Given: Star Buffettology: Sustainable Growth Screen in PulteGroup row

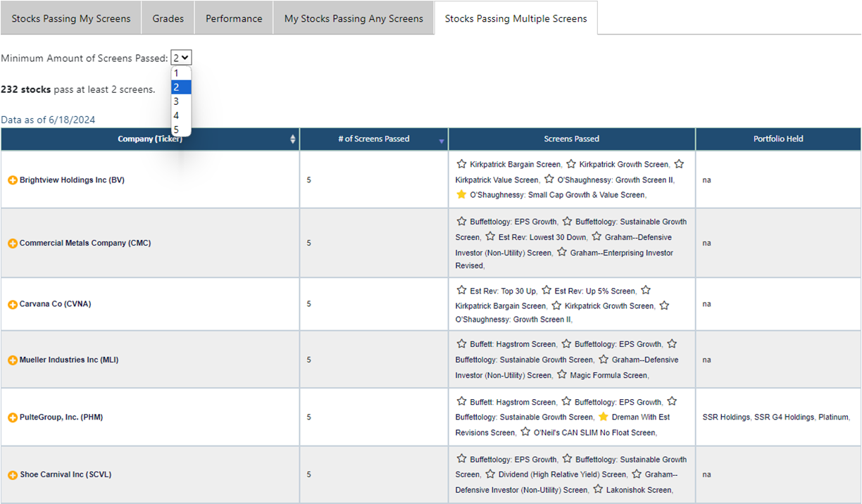Looking at the screenshot, I should tap(672, 402).
